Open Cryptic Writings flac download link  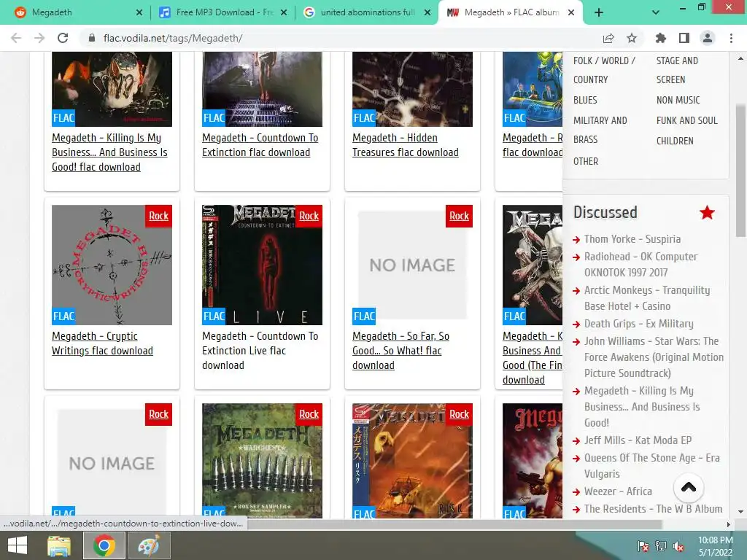(x=102, y=343)
